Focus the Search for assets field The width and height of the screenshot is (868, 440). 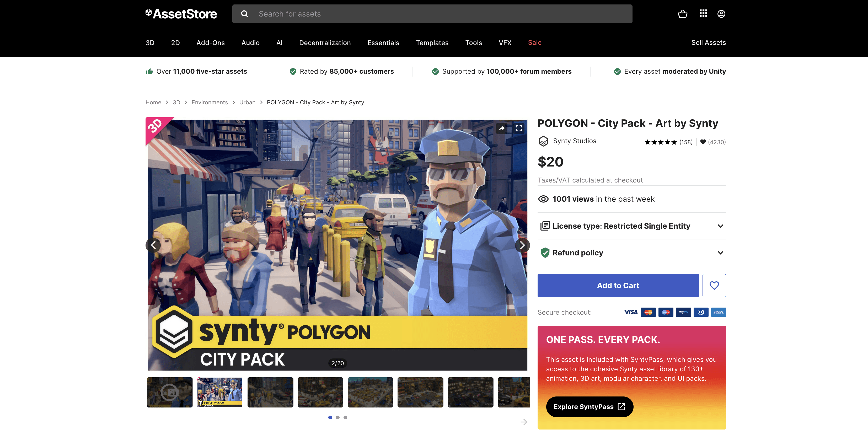432,14
